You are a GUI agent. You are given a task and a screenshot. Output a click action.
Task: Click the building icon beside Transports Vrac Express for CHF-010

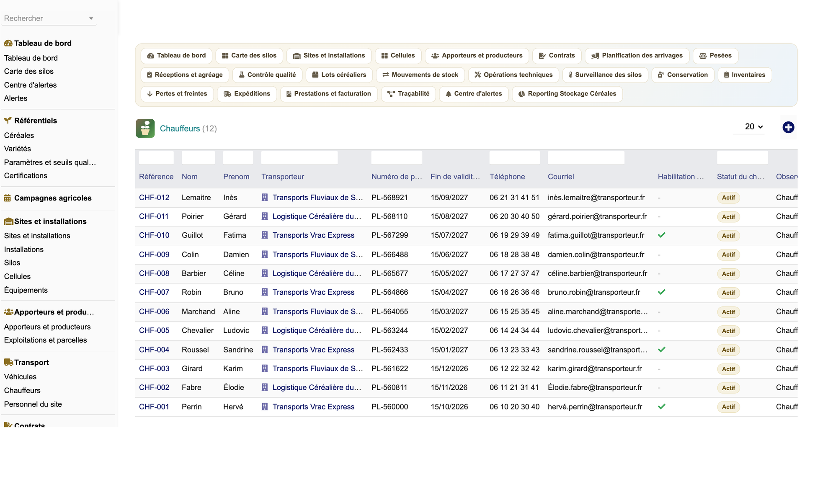[x=265, y=235]
